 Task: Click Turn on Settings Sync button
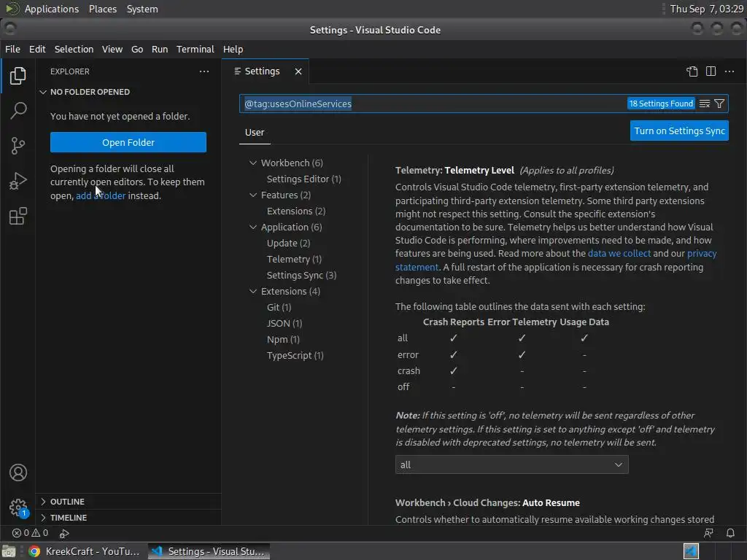click(x=679, y=131)
